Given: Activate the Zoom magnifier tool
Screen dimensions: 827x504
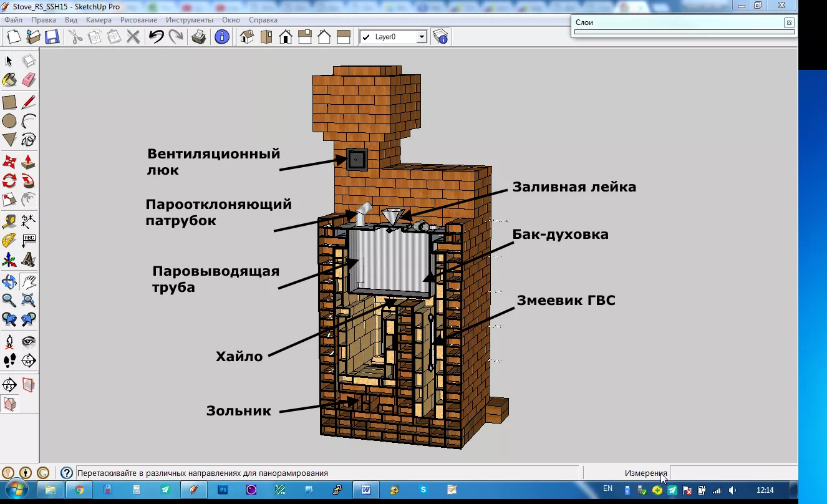Looking at the screenshot, I should (x=9, y=301).
